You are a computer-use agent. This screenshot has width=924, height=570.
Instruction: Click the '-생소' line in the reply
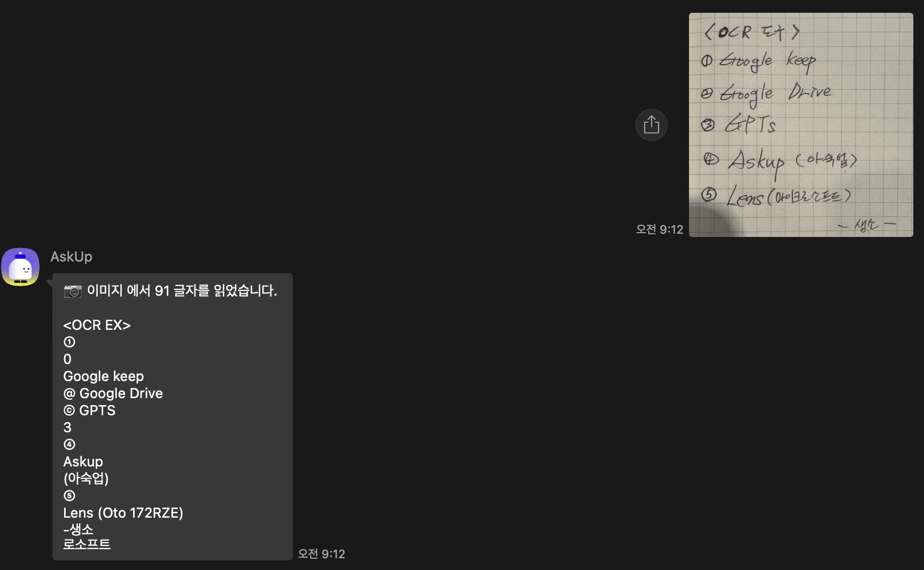click(78, 529)
